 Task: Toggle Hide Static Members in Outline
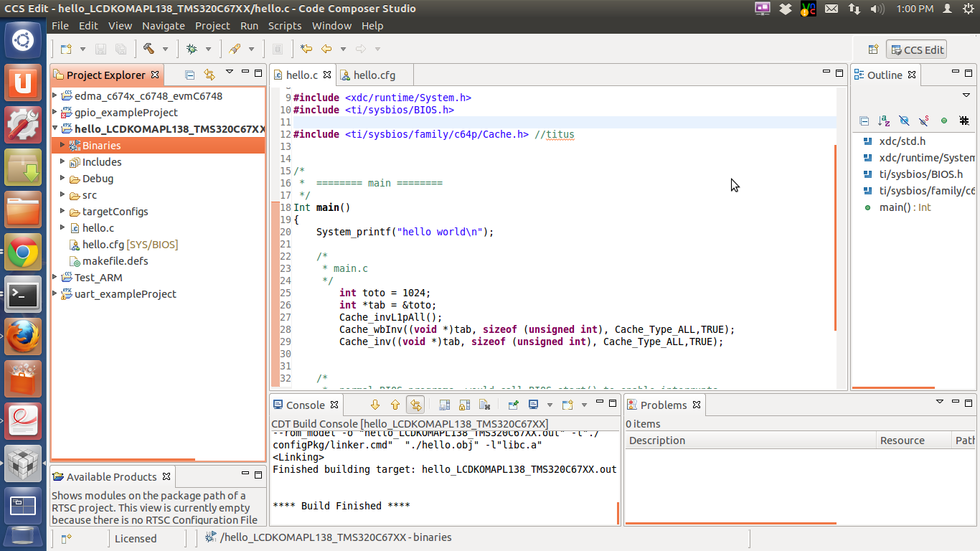coord(924,121)
